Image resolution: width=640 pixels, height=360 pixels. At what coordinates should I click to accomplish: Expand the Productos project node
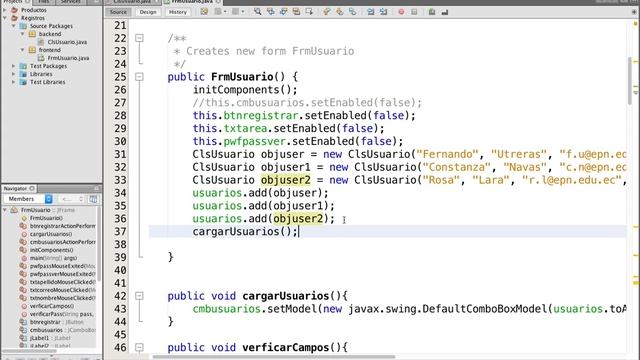[x=5, y=10]
